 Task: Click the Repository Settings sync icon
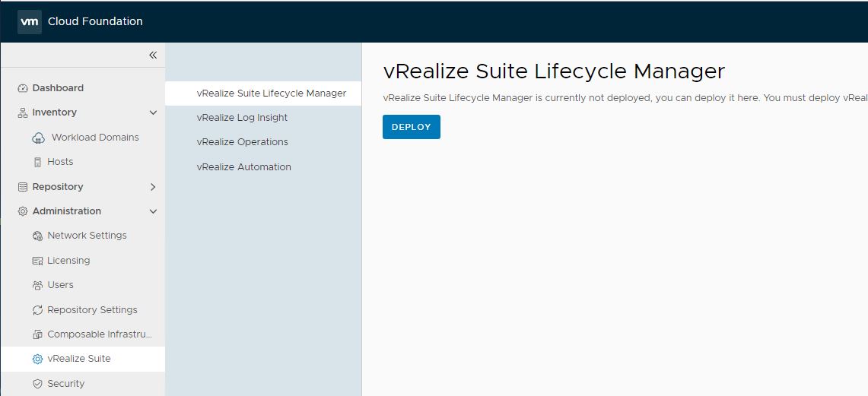click(38, 310)
